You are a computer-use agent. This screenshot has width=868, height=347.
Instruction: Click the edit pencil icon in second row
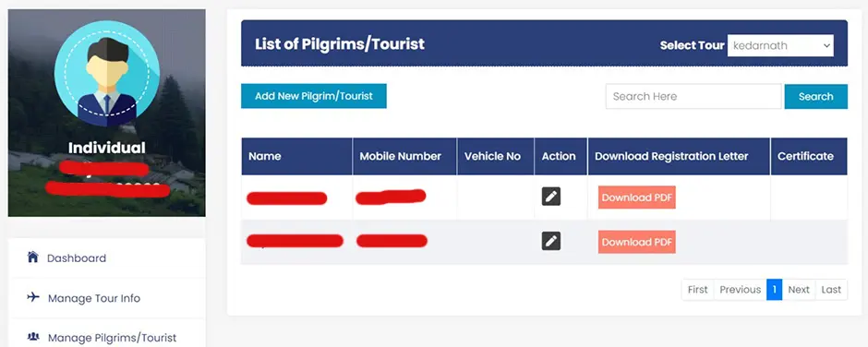[550, 241]
